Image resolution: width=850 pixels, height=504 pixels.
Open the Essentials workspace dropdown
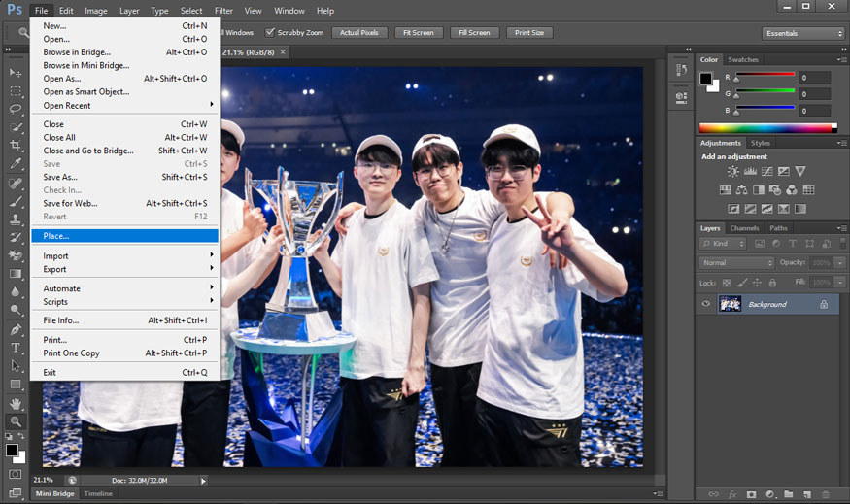click(x=803, y=33)
